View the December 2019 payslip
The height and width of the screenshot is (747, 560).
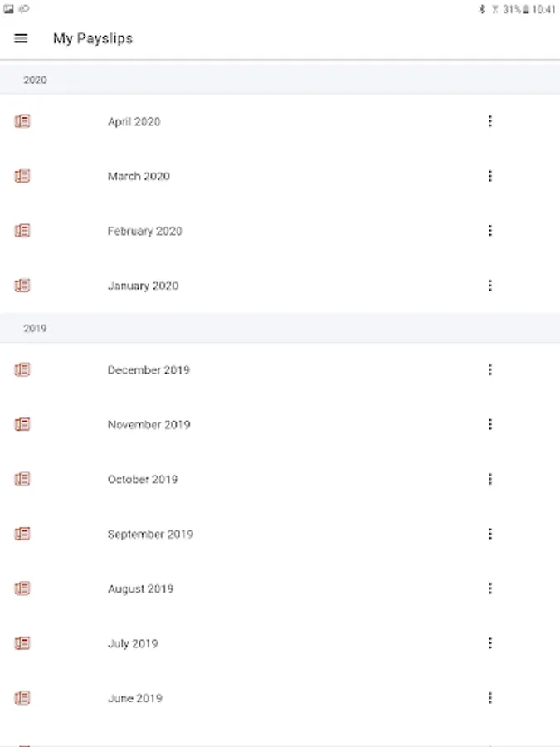click(x=280, y=369)
